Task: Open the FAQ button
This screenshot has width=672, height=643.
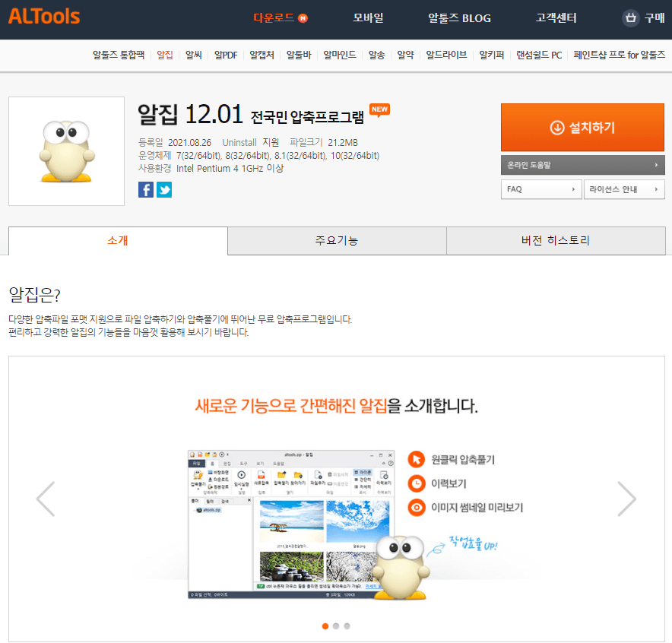Action: point(541,189)
